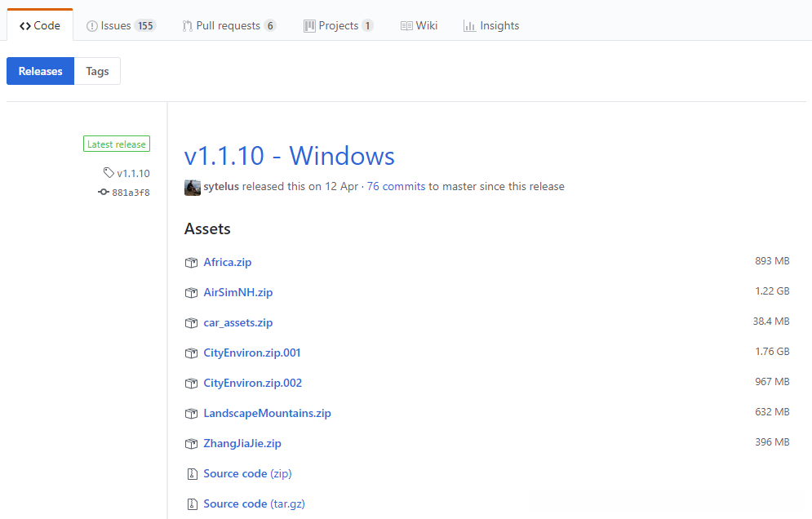Download ZhangJiaJie.zip

[x=242, y=443]
